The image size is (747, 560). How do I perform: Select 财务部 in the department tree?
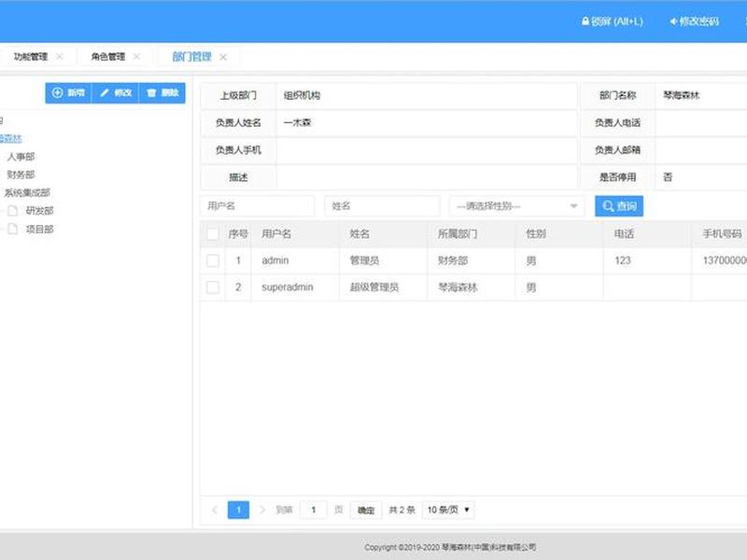coord(21,175)
